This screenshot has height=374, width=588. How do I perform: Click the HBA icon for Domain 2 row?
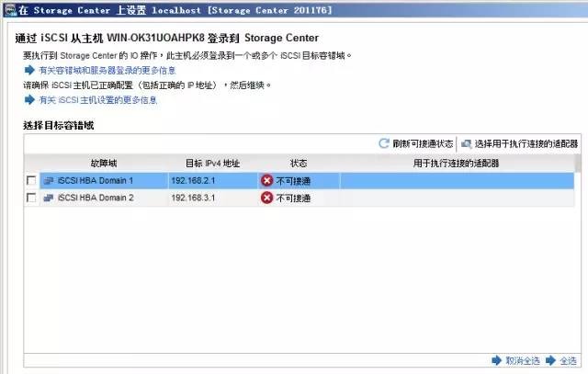coord(49,198)
